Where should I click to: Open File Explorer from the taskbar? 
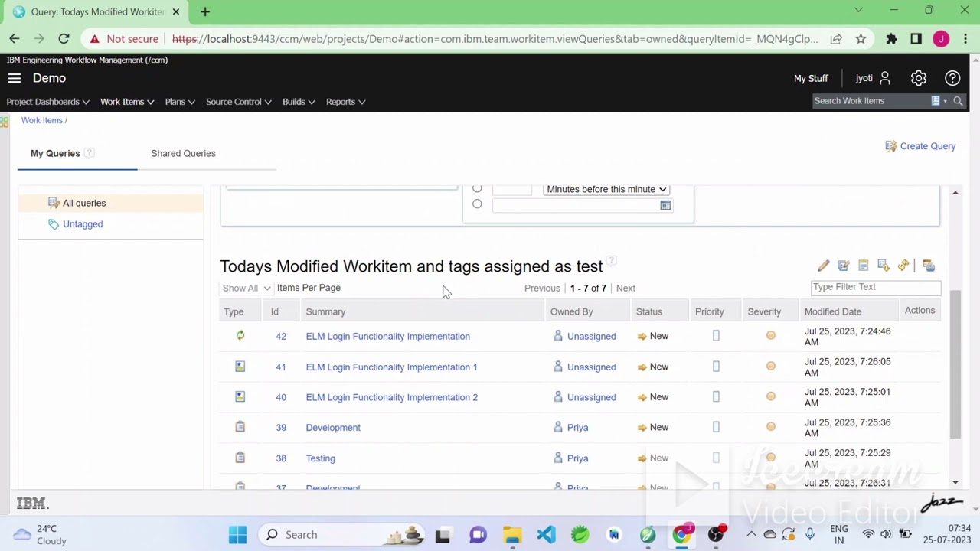click(512, 534)
